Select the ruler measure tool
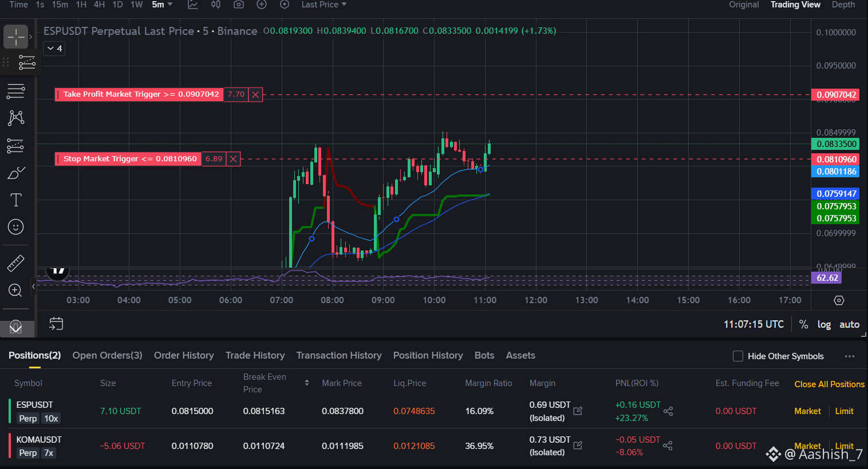The height and width of the screenshot is (469, 868). point(16,263)
